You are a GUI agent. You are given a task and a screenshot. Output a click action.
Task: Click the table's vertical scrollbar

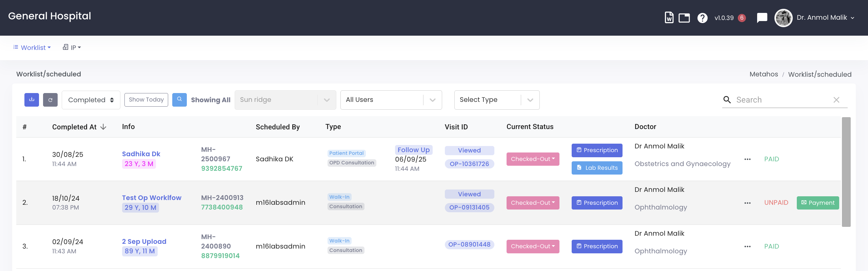tap(846, 171)
